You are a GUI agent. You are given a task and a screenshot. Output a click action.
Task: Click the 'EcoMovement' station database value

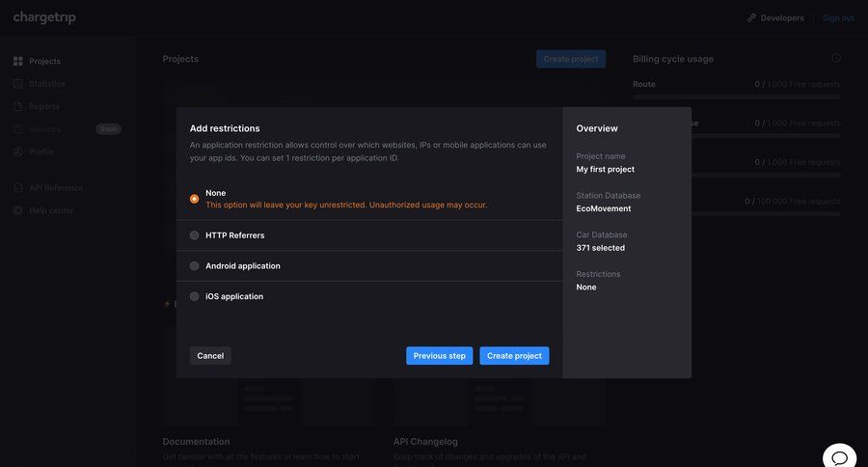coord(604,208)
